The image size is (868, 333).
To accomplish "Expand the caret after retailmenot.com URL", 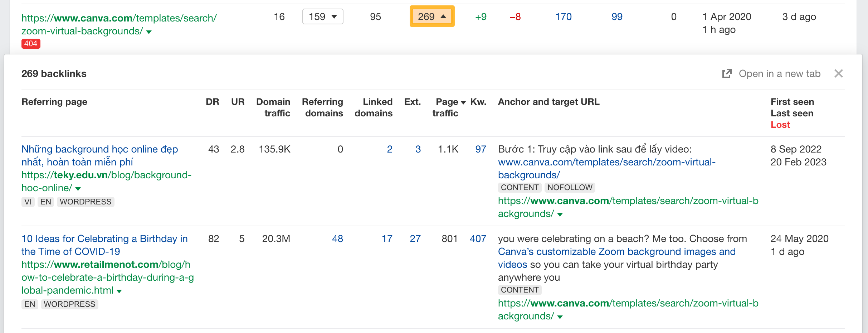I will click(x=119, y=291).
